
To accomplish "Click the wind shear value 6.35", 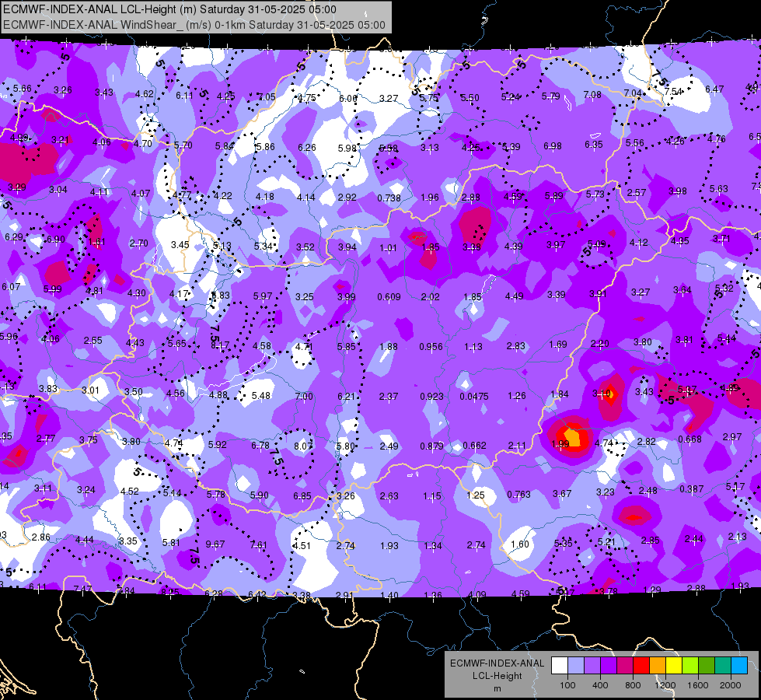I will (594, 144).
